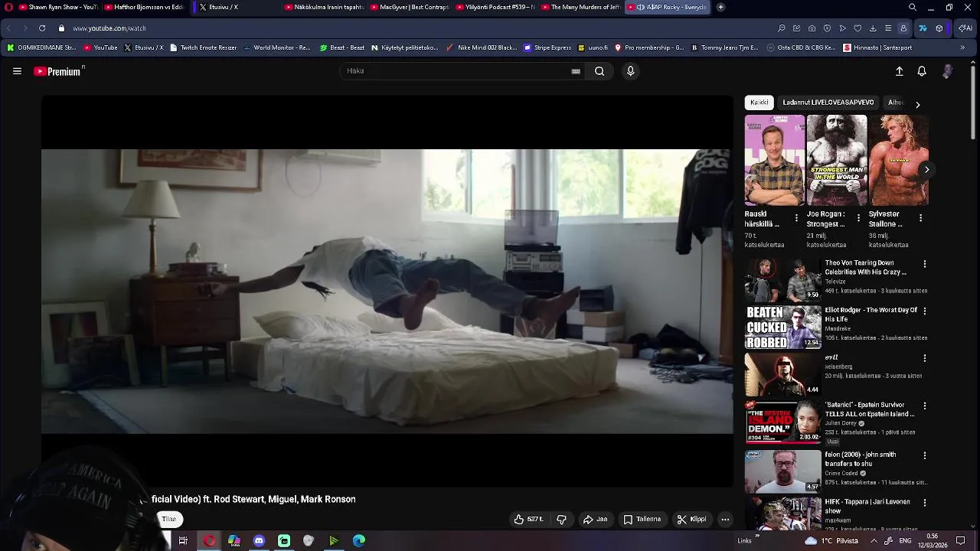
Task: Dislike the video with thumbs down
Action: tap(561, 520)
